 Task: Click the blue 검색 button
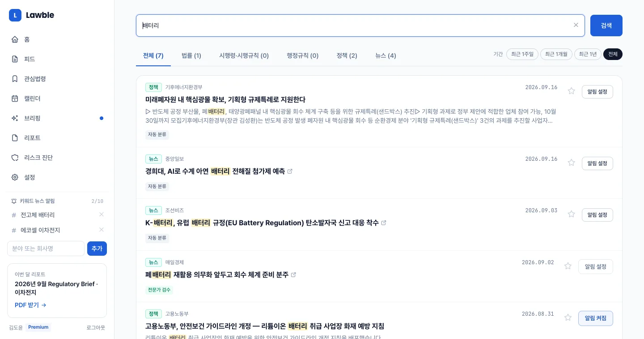pyautogui.click(x=606, y=26)
